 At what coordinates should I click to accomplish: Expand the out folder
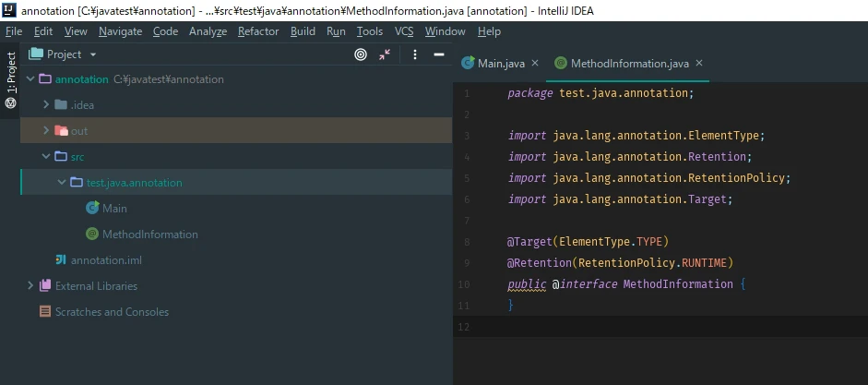click(46, 131)
